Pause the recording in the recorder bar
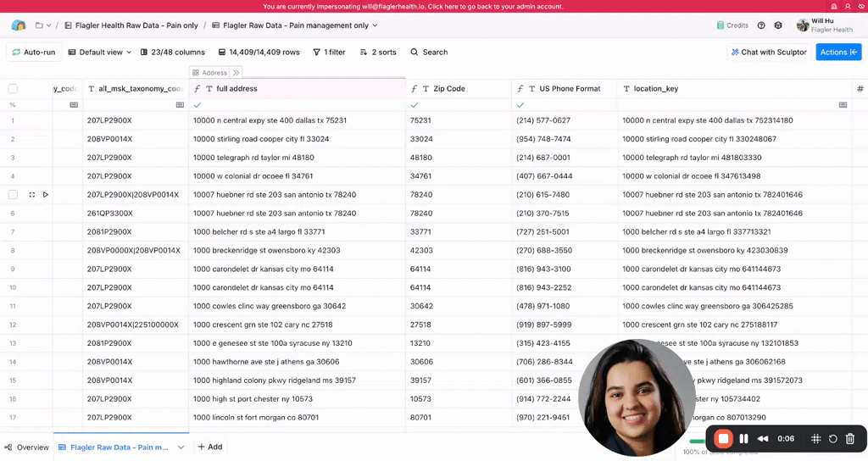Screen dimensions: 868x461 click(743, 438)
